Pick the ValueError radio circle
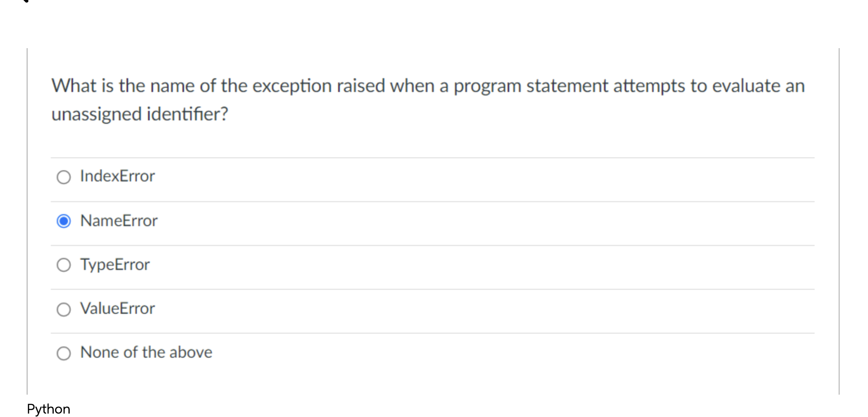 [64, 309]
